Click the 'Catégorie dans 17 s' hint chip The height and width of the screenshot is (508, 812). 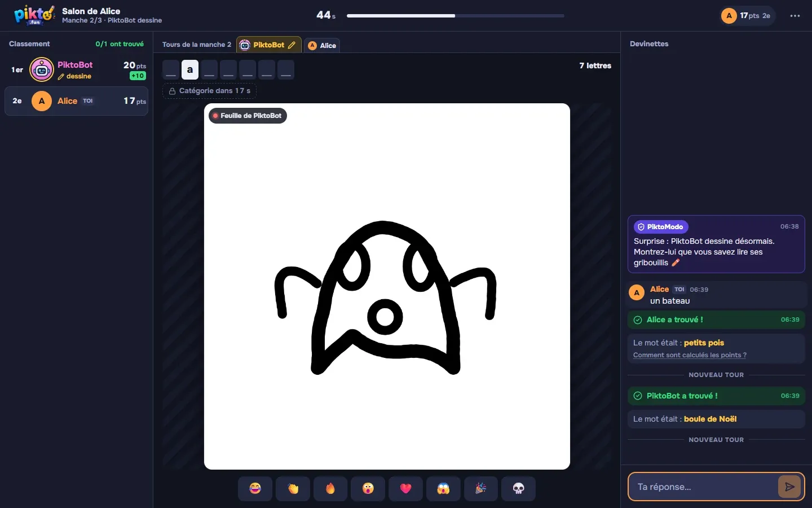click(x=210, y=91)
